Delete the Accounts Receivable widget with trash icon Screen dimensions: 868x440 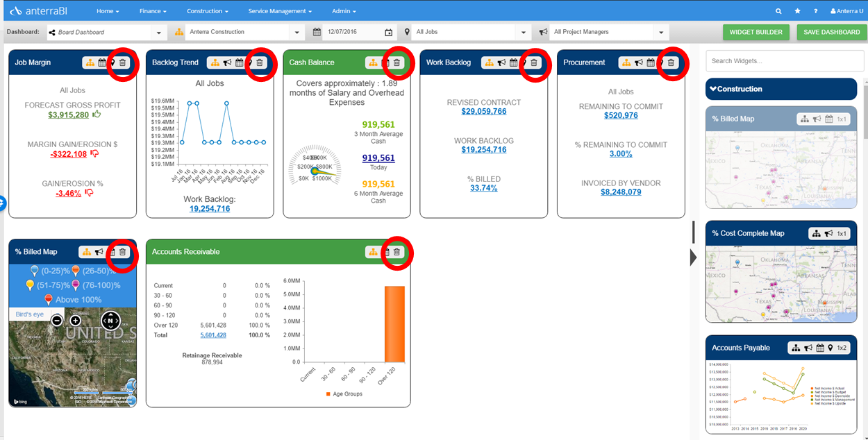pos(397,252)
